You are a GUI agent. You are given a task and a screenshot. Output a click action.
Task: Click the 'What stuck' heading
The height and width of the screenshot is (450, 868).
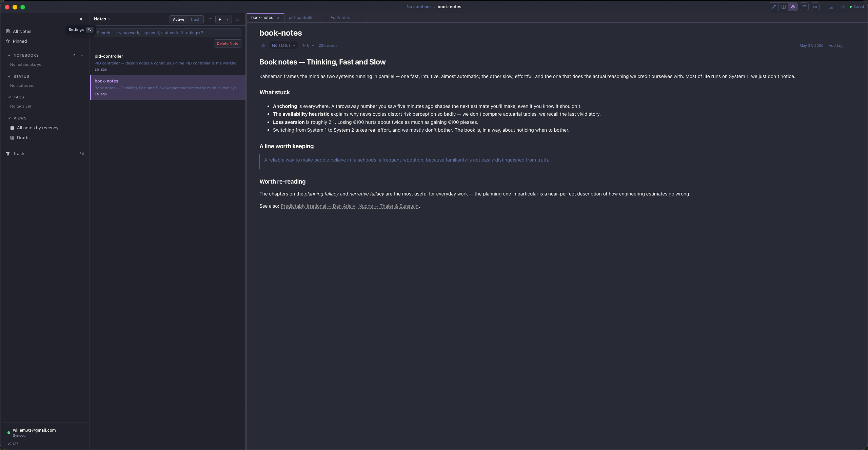(275, 92)
